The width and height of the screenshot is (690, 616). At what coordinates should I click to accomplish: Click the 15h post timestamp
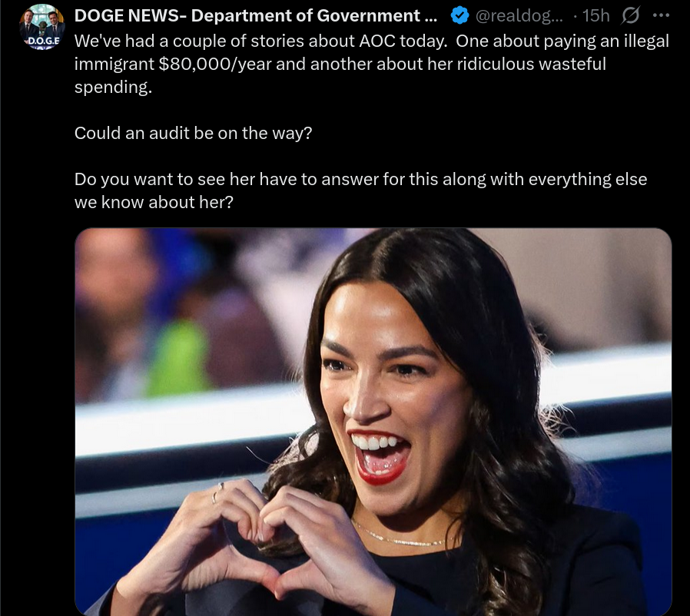(x=595, y=16)
